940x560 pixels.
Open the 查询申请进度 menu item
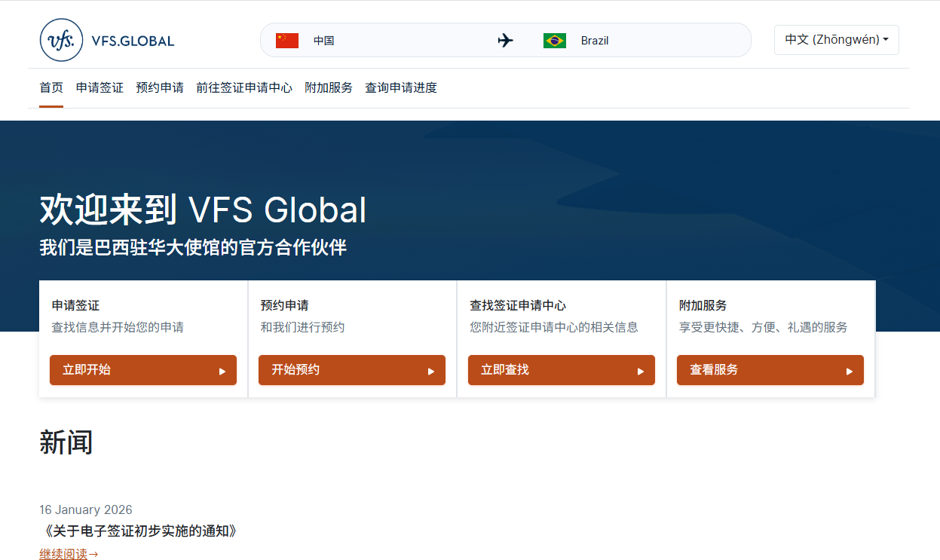[400, 87]
